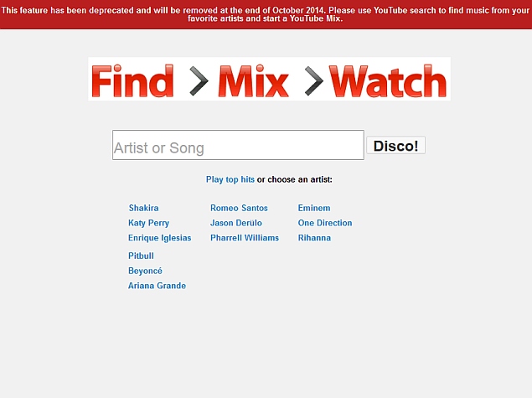The width and height of the screenshot is (532, 398).
Task: Click the red deprecation notice banner
Action: 266,14
